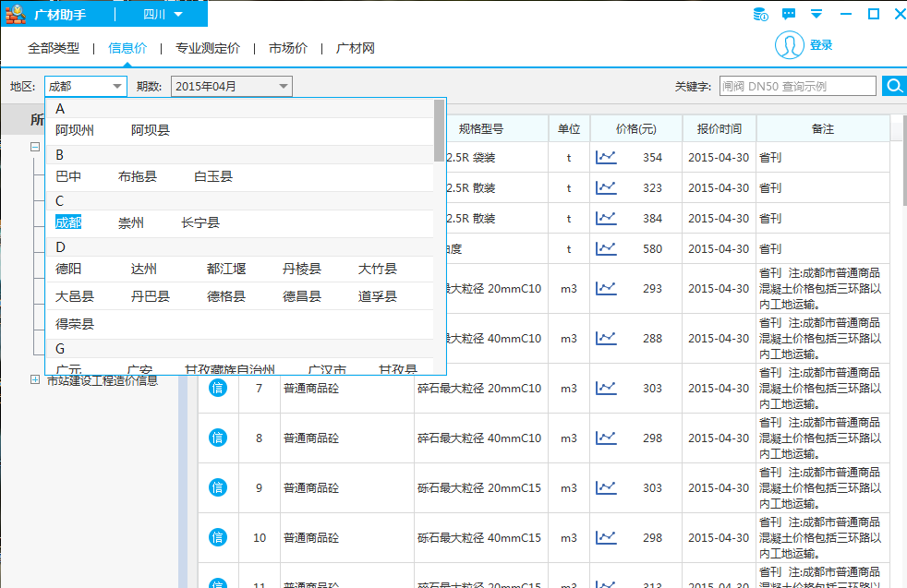
Task: Switch to 专业测定价 tab
Action: click(x=207, y=48)
